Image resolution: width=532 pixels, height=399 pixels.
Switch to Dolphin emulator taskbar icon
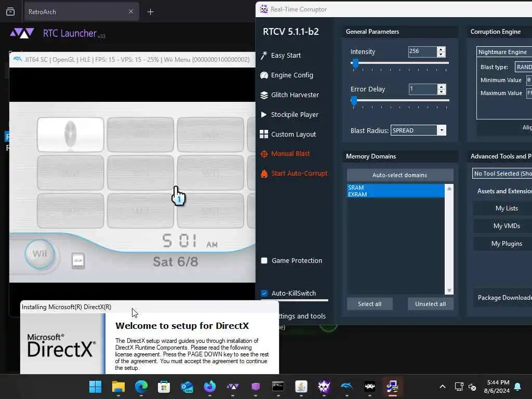click(347, 387)
